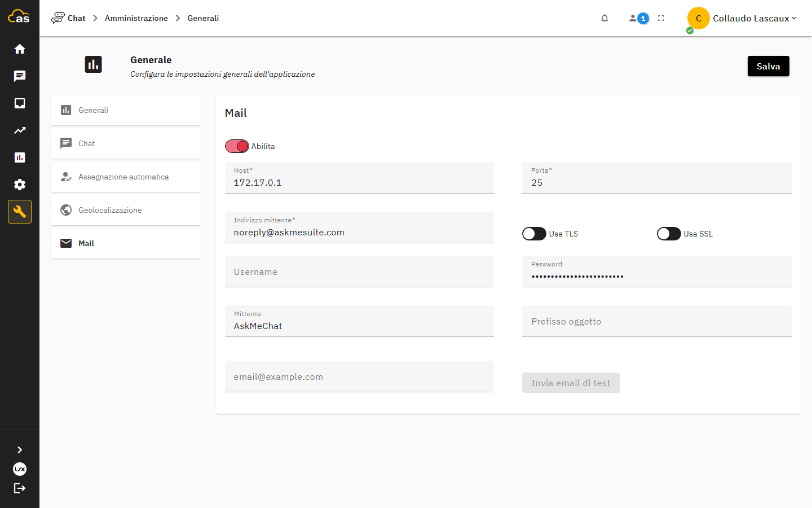Enable the Usa SSL toggle
Image resolution: width=812 pixels, height=508 pixels.
click(669, 234)
